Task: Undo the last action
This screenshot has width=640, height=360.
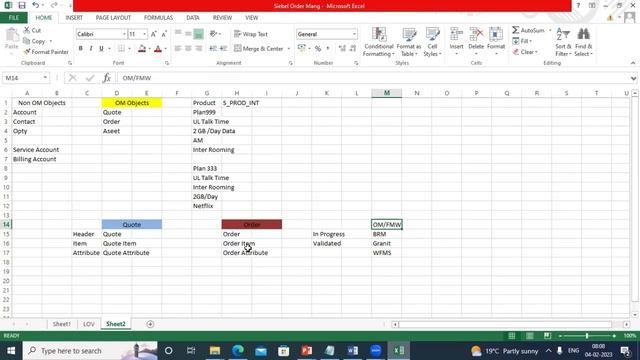Action: point(36,5)
